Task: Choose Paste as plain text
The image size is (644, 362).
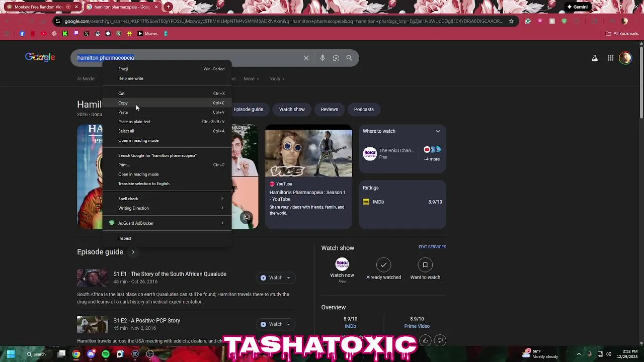Action: 167,122
